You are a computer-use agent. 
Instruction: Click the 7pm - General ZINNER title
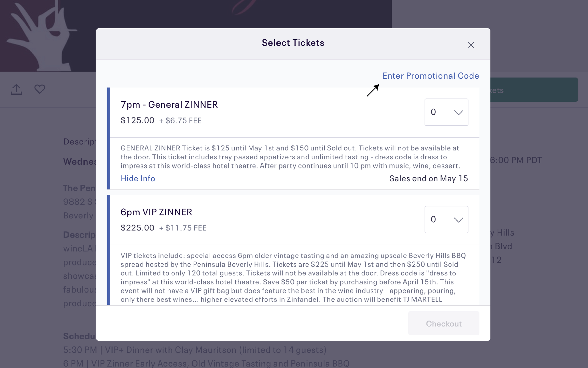169,105
